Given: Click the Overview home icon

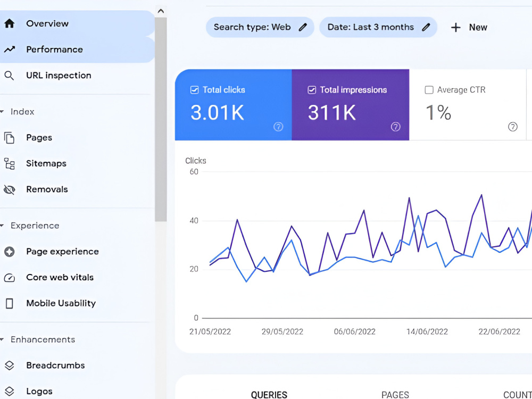Looking at the screenshot, I should (x=10, y=23).
